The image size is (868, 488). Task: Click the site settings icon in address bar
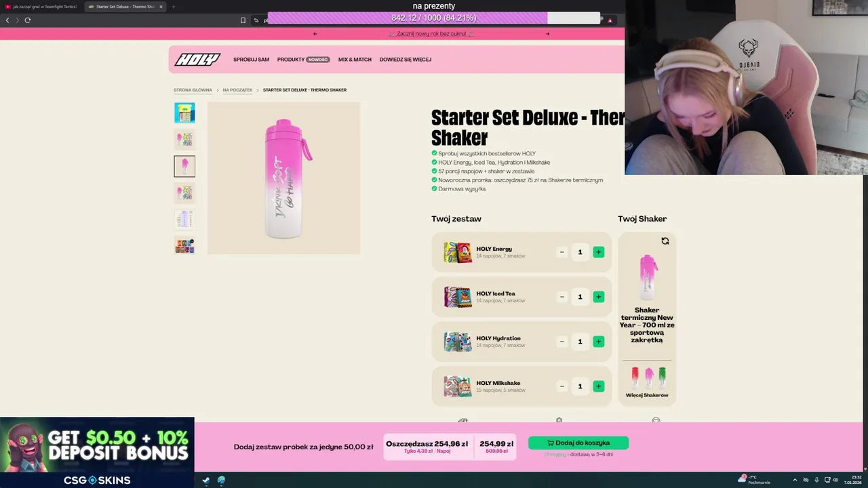[x=256, y=20]
